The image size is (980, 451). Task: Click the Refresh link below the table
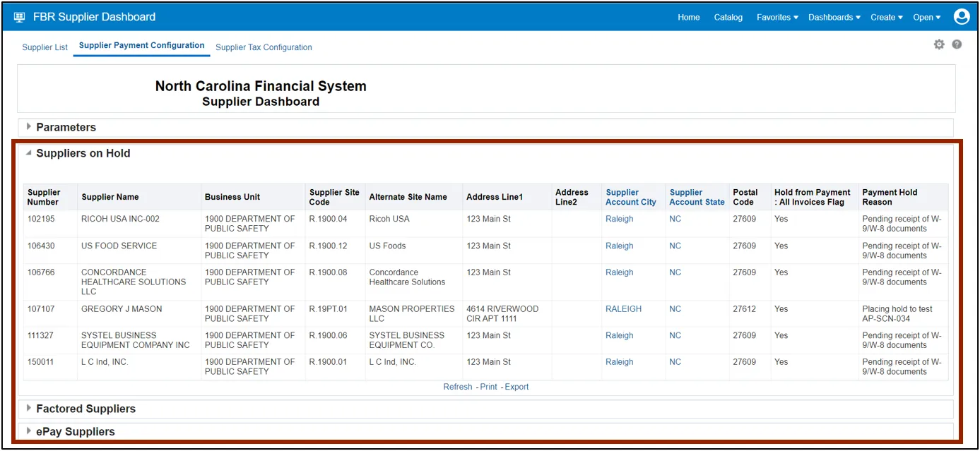(x=457, y=387)
